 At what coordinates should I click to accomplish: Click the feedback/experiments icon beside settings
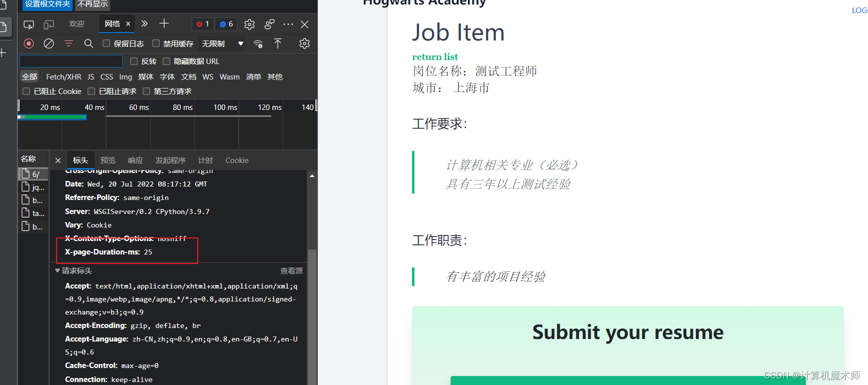(270, 24)
